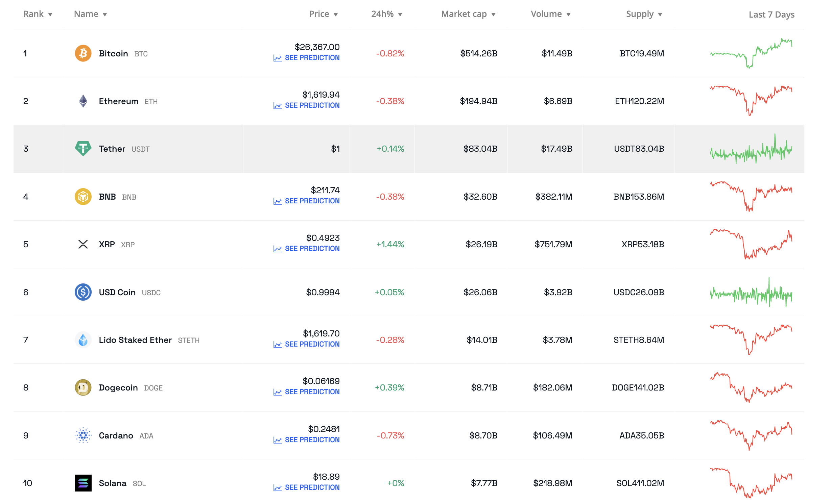This screenshot has height=504, width=831.
Task: Click the Tether logo icon
Action: (x=83, y=149)
